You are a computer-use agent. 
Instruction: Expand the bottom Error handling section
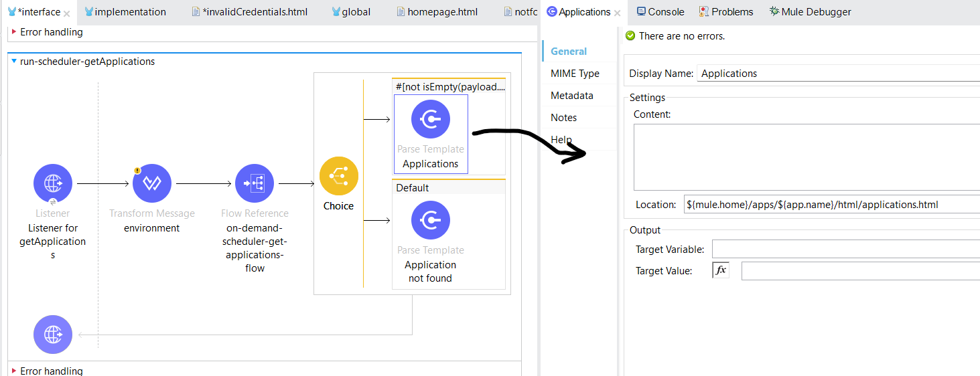point(14,371)
